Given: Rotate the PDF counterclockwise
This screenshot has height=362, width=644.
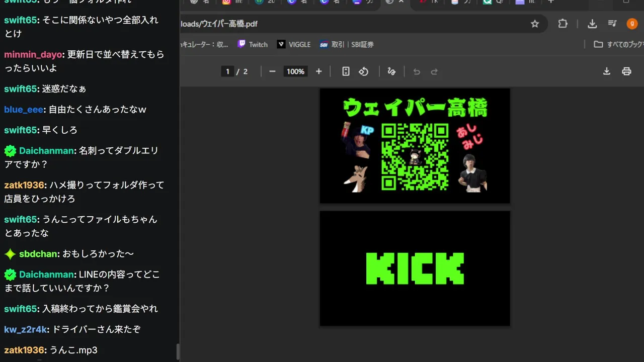Looking at the screenshot, I should point(363,71).
